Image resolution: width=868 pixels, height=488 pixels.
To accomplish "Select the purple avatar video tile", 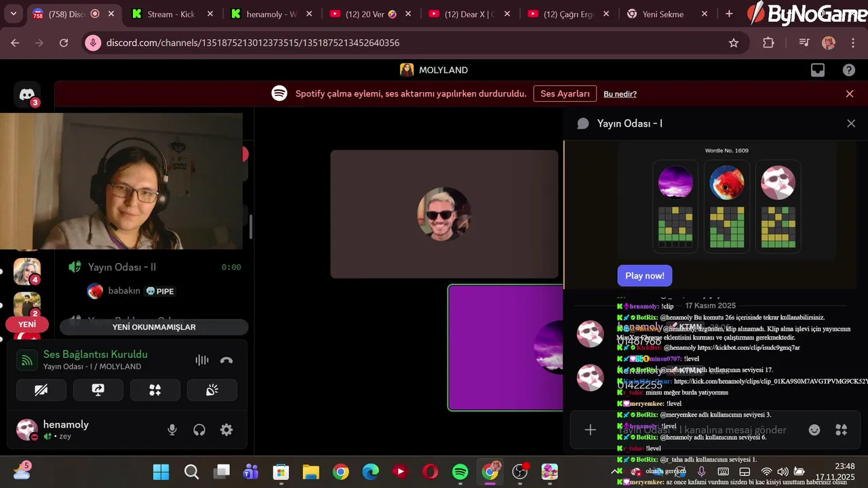I will click(505, 348).
